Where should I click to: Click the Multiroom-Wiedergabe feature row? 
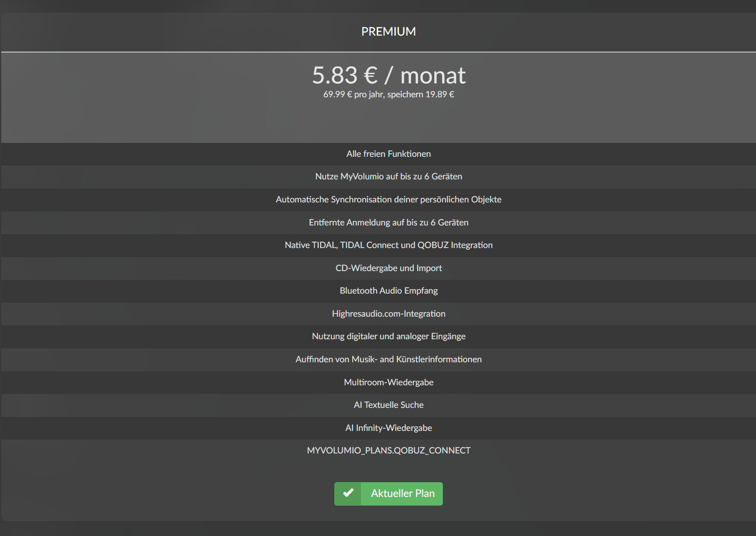[x=379, y=383]
